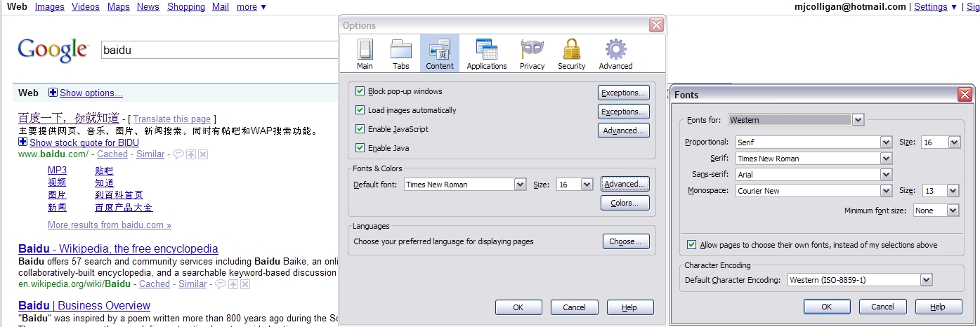Click Cancel in Options dialog
Screen dimensions: 980x327
click(x=575, y=307)
